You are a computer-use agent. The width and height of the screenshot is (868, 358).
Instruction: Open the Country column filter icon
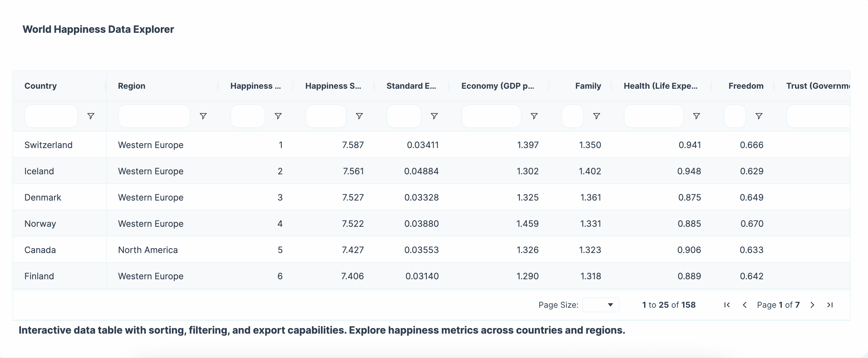click(x=91, y=116)
